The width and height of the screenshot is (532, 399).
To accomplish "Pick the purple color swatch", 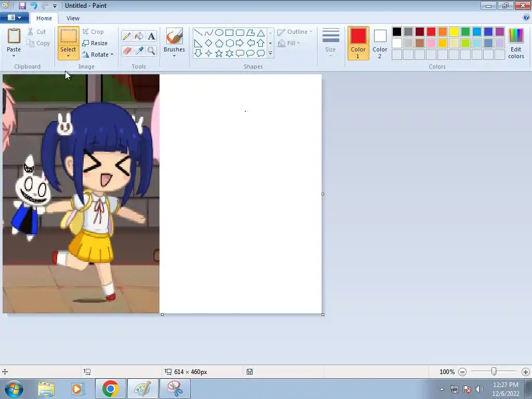I will click(499, 32).
